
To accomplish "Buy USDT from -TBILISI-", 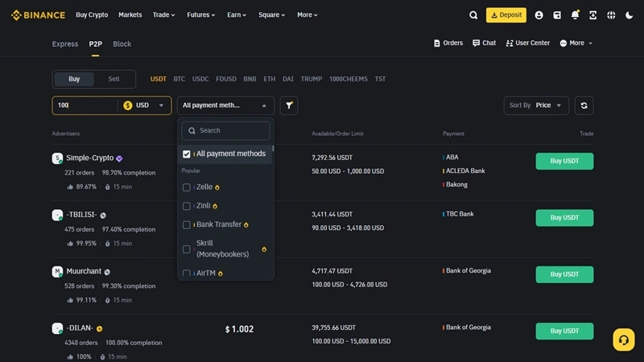I will [x=564, y=217].
